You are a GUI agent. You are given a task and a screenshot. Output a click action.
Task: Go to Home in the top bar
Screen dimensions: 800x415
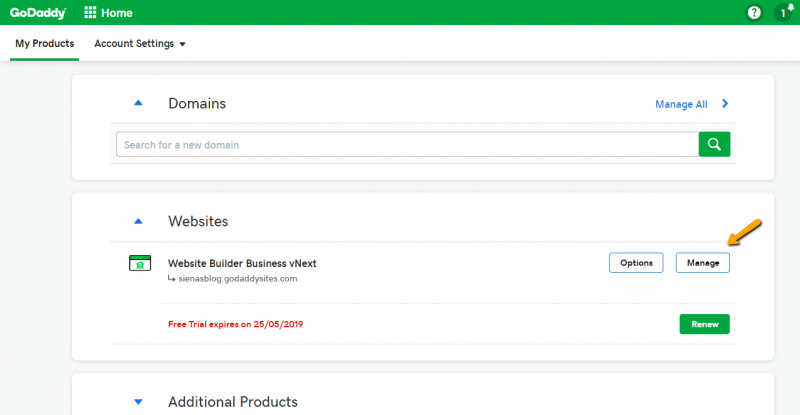point(117,13)
